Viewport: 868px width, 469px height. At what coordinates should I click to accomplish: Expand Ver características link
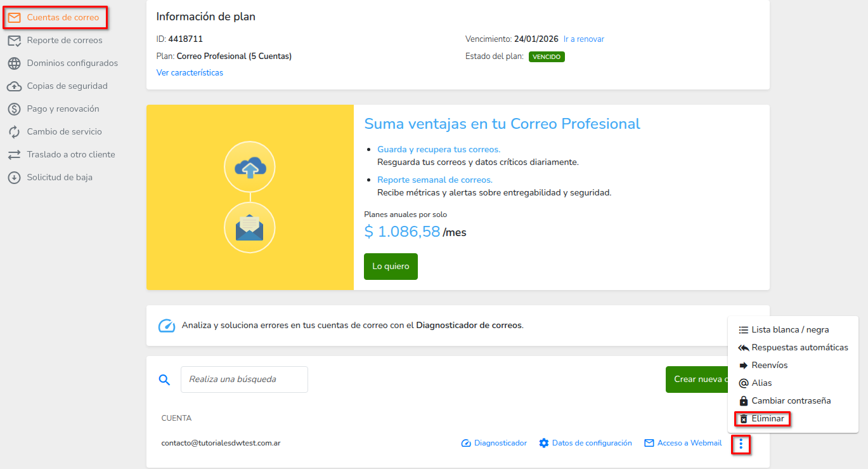[x=190, y=73]
